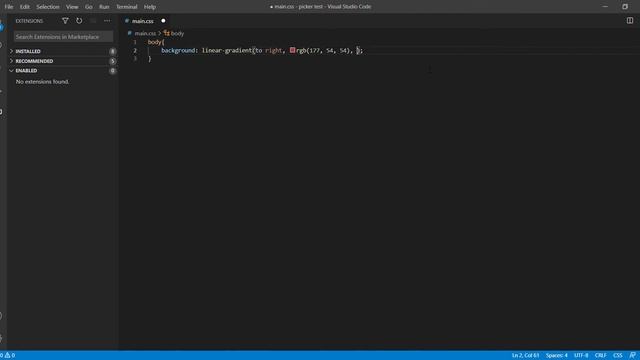
Task: Click the Ln 2, Col position indicator
Action: click(525, 355)
